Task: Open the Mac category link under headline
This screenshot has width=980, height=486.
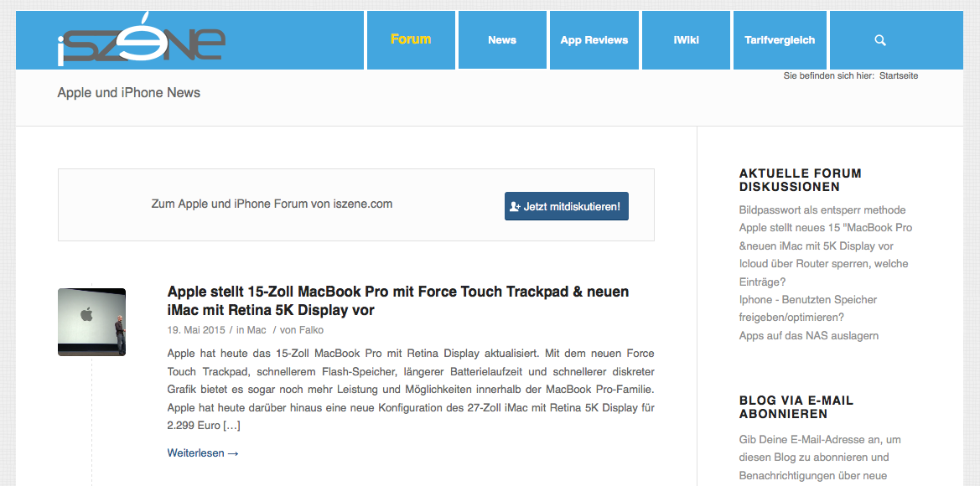Action: pyautogui.click(x=257, y=330)
